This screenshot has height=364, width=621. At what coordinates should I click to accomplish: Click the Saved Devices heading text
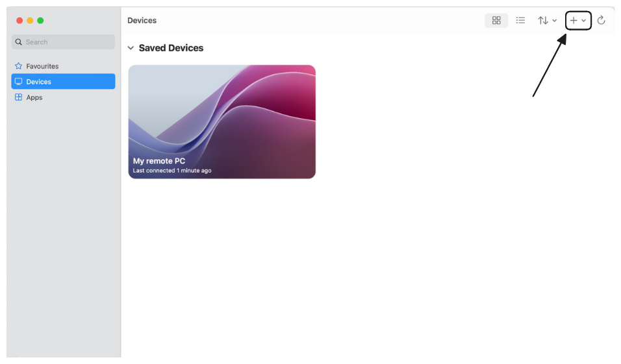(171, 48)
